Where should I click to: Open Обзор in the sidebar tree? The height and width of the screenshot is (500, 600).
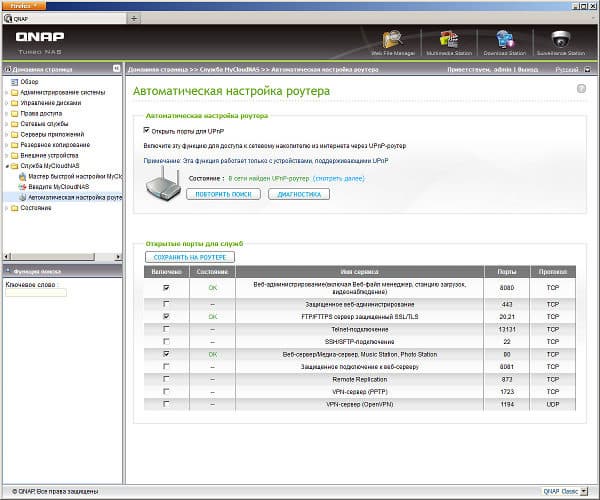29,82
